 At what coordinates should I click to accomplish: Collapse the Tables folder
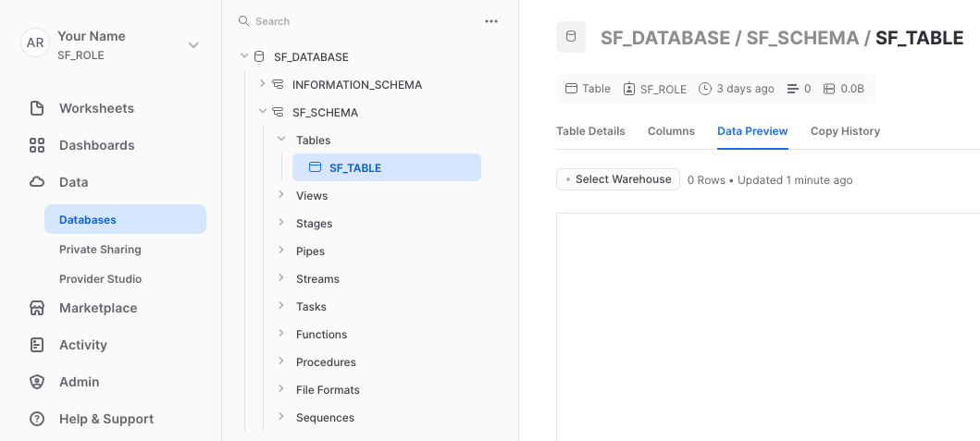[281, 140]
